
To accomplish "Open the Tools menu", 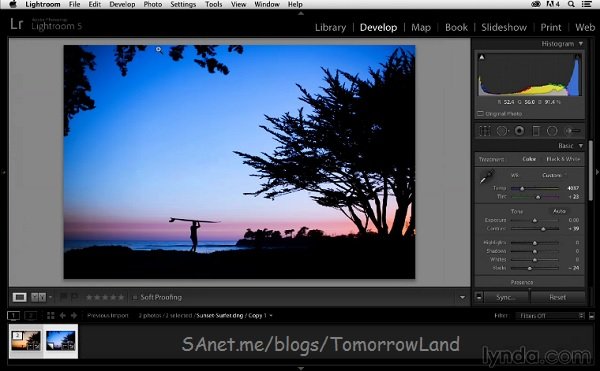I will pyautogui.click(x=214, y=4).
